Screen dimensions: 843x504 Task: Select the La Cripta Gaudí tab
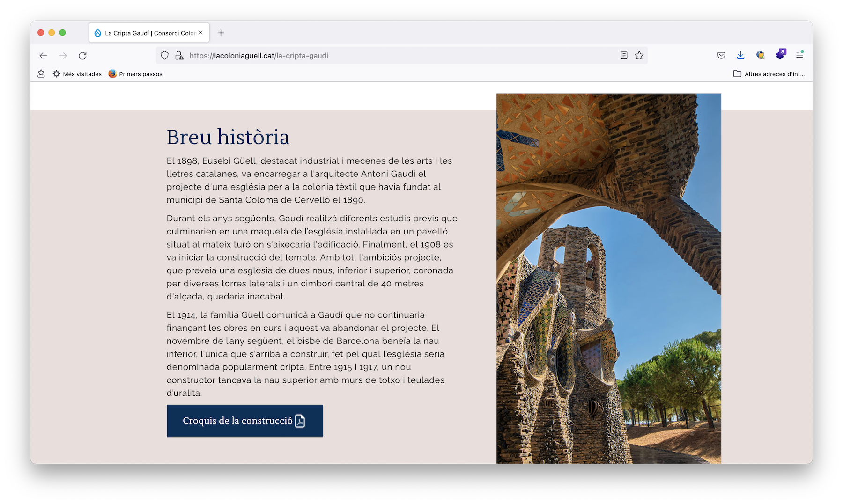(x=145, y=33)
